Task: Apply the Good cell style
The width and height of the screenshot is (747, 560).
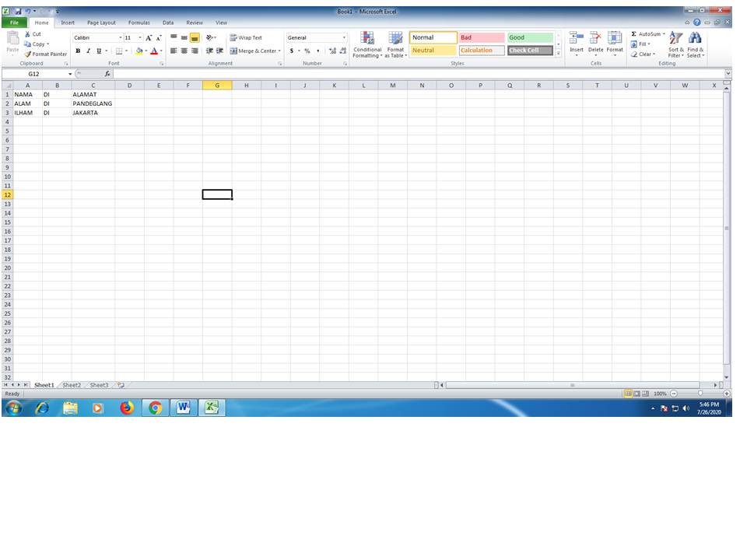Action: pyautogui.click(x=530, y=37)
